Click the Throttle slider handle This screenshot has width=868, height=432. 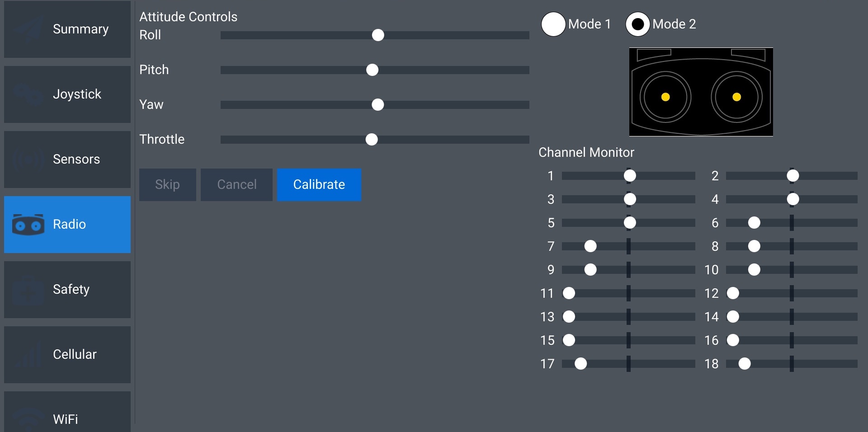[372, 140]
